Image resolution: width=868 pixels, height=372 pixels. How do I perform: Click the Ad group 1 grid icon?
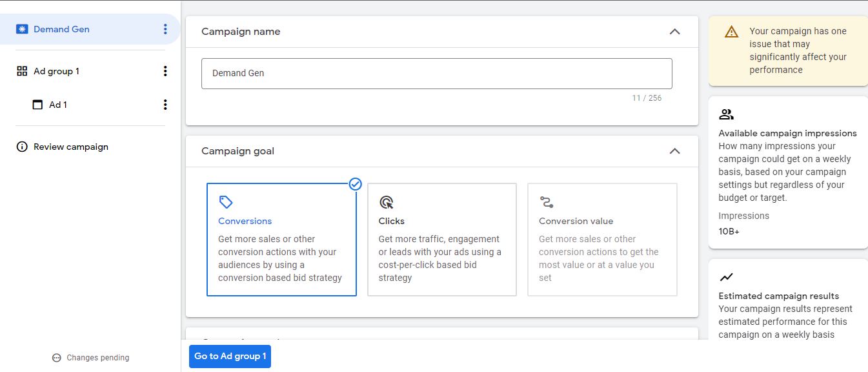pos(21,71)
